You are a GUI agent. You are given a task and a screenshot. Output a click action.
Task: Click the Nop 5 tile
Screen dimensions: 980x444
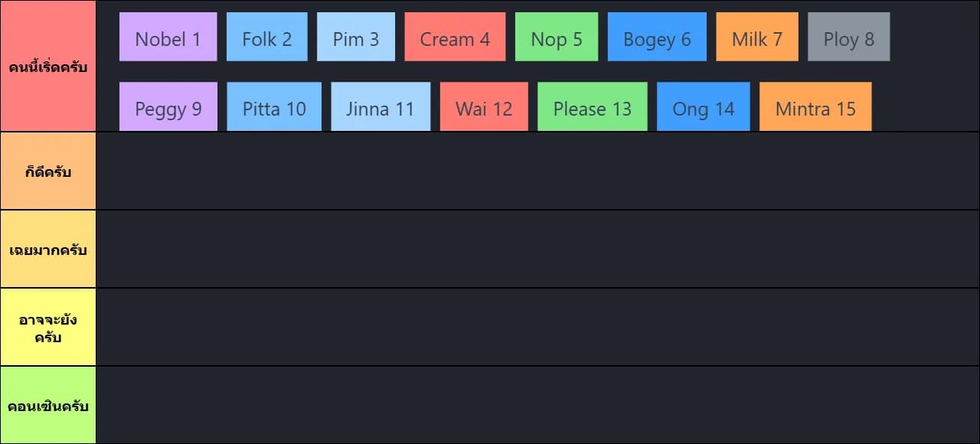pos(557,37)
